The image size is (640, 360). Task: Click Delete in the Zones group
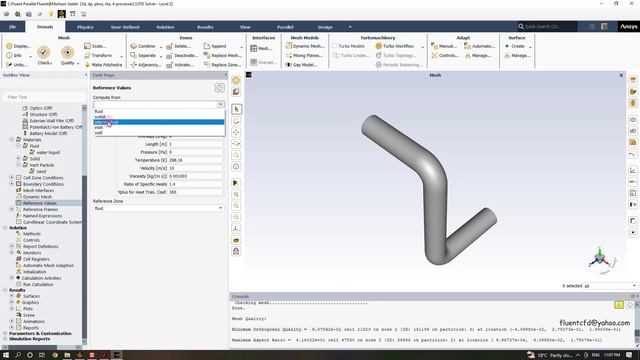(178, 46)
